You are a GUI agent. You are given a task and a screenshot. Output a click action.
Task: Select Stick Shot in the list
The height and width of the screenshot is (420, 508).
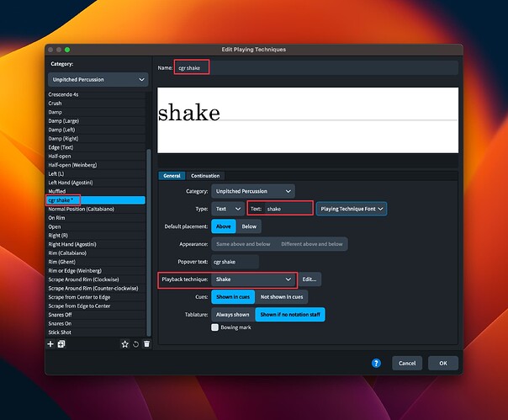[x=96, y=332]
